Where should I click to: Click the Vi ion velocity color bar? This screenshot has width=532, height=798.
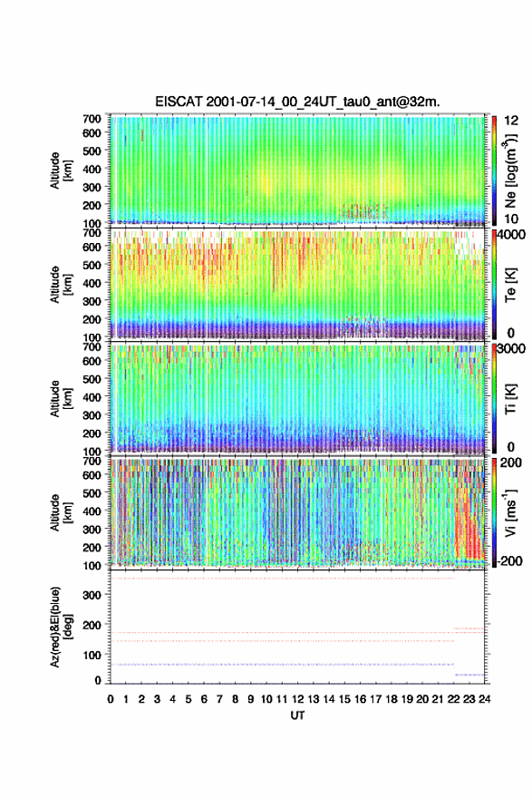[494, 512]
